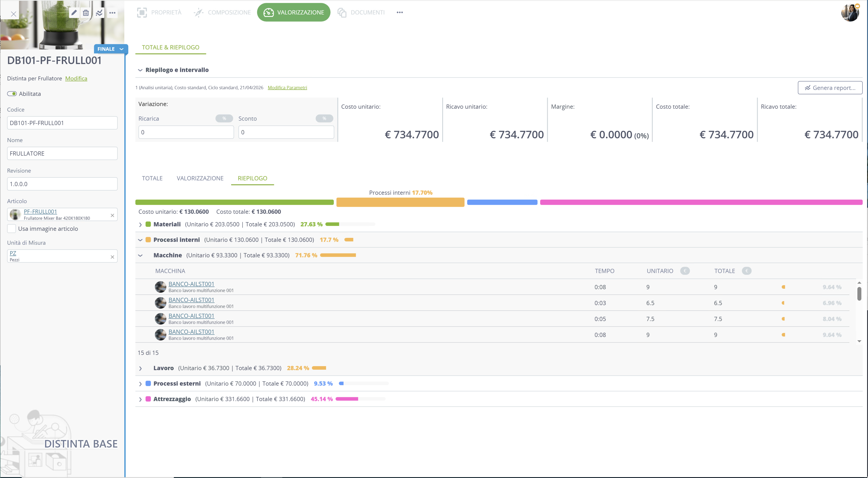Click Genera report button
The height and width of the screenshot is (478, 868).
[830, 88]
